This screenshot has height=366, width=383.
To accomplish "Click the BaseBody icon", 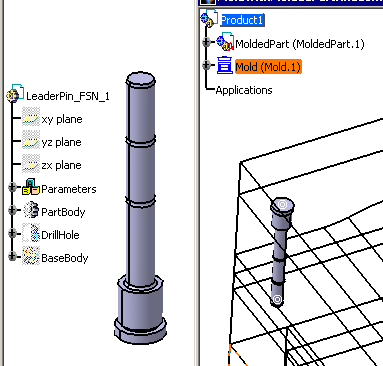I will pyautogui.click(x=31, y=256).
